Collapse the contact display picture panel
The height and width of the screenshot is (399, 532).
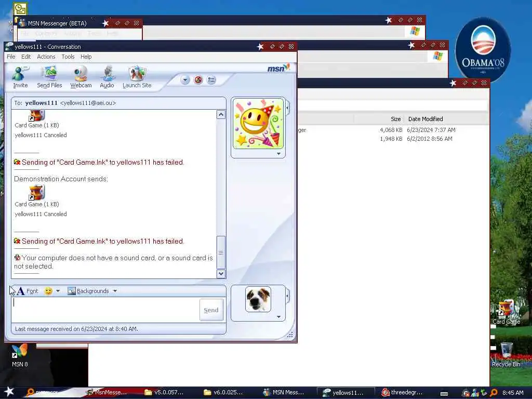click(288, 108)
